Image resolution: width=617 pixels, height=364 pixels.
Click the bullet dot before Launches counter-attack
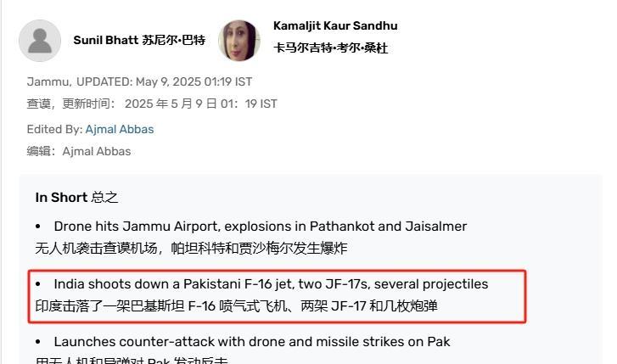click(38, 342)
